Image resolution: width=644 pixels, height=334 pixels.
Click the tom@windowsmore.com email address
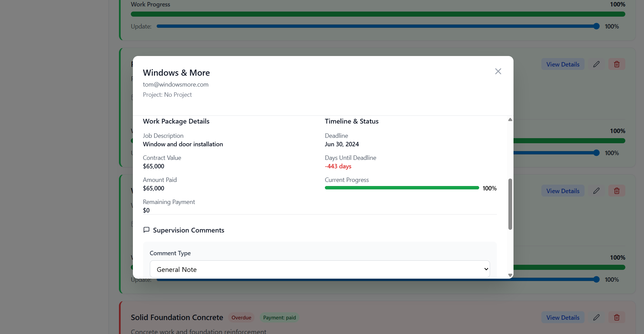(x=176, y=85)
